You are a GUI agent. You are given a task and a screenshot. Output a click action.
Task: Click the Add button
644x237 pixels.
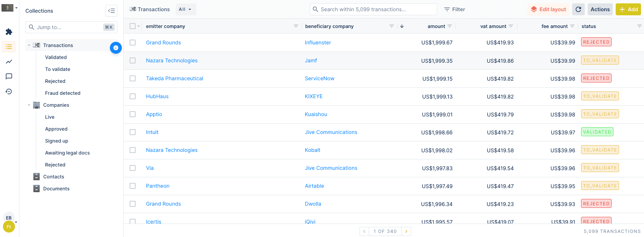[x=628, y=9]
